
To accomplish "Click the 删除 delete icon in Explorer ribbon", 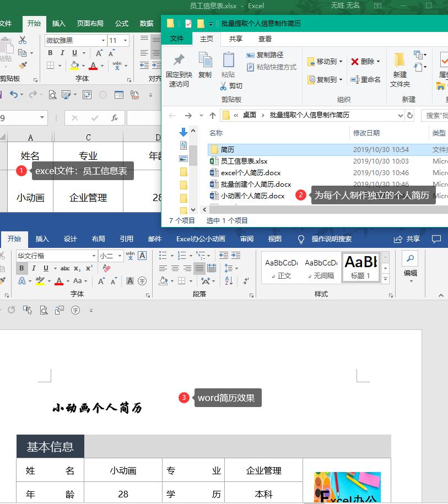I will [x=362, y=61].
